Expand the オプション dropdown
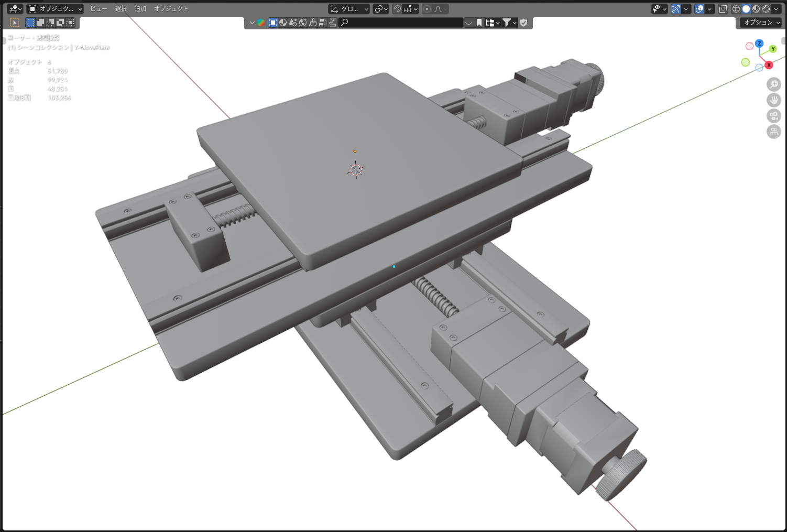 (761, 23)
